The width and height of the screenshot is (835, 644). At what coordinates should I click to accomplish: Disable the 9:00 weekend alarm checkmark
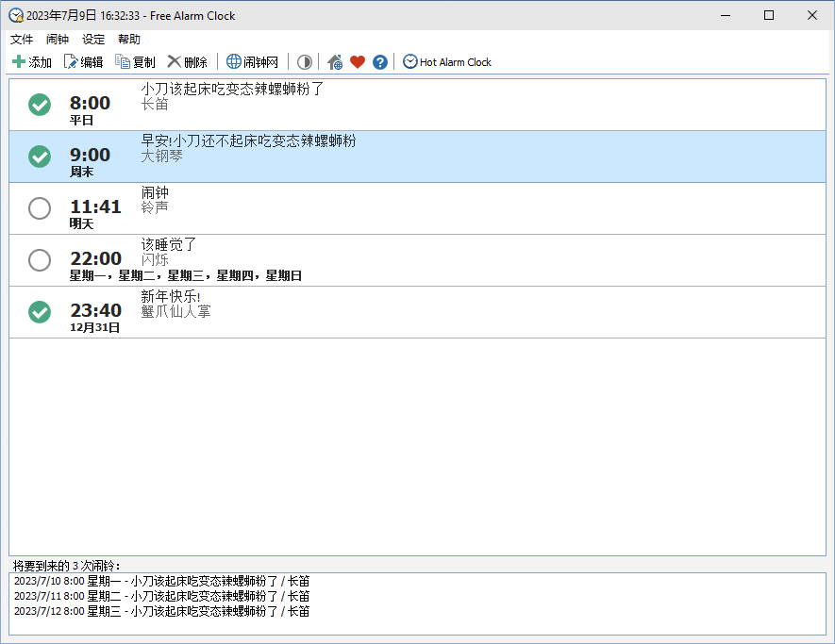pos(40,157)
